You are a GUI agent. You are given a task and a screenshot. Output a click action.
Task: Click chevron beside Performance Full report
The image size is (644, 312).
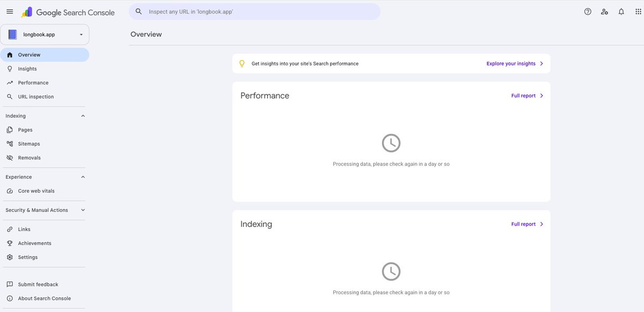(x=541, y=96)
